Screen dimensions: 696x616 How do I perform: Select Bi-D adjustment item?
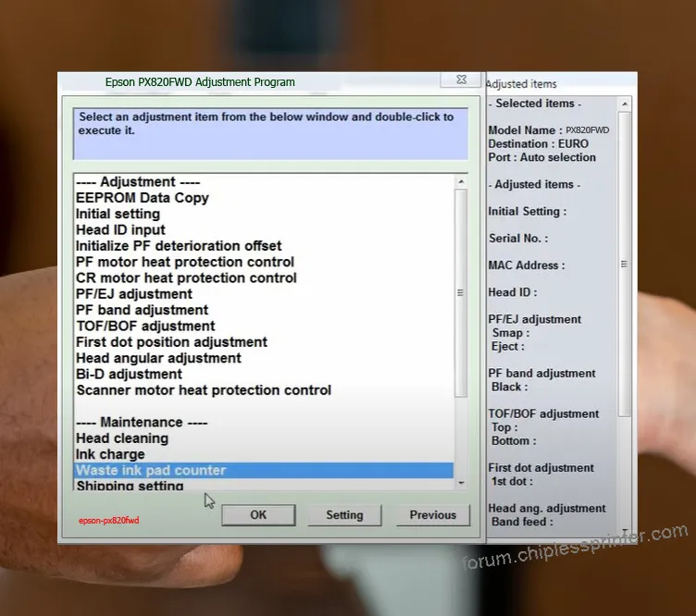tap(129, 374)
